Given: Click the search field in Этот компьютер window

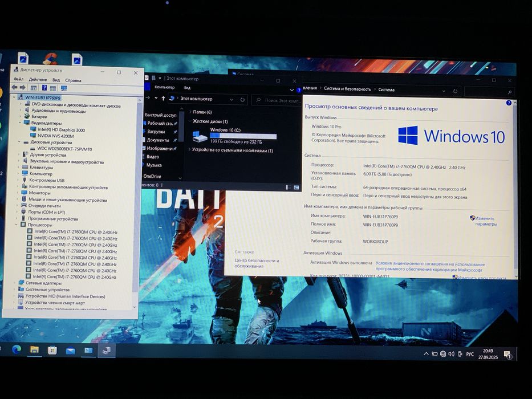Looking at the screenshot, I should coord(277,100).
